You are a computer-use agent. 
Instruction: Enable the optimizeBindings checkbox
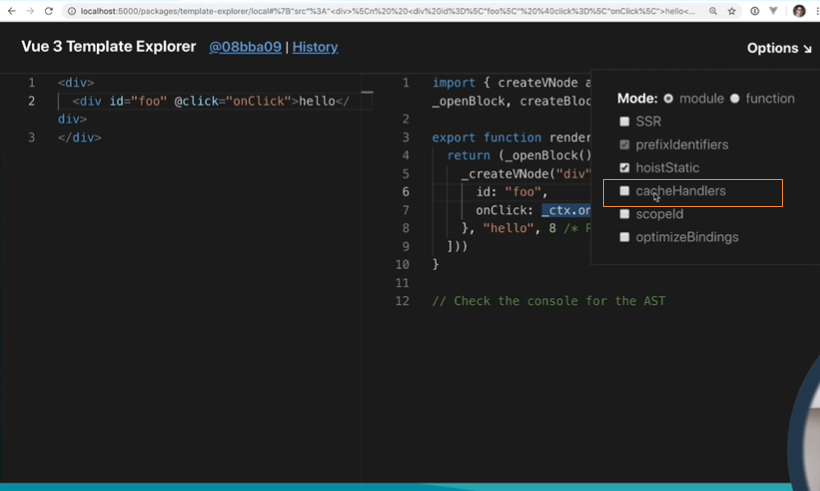pyautogui.click(x=624, y=237)
